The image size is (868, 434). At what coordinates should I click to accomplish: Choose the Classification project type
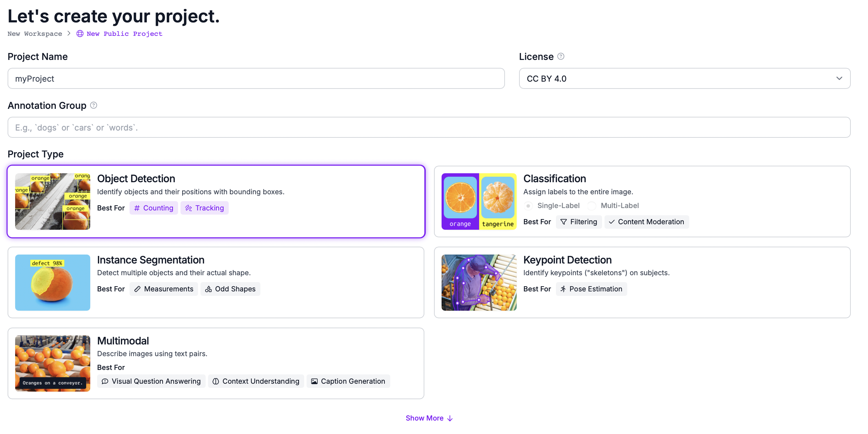642,202
